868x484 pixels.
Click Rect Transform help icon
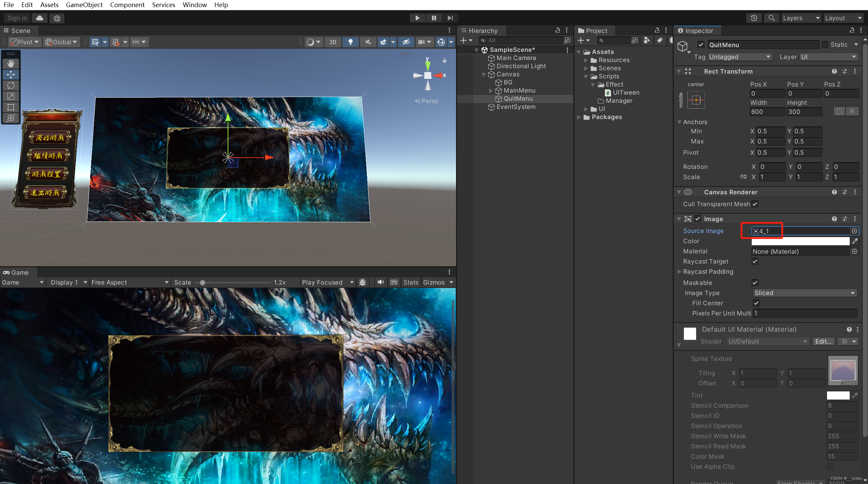tap(834, 71)
